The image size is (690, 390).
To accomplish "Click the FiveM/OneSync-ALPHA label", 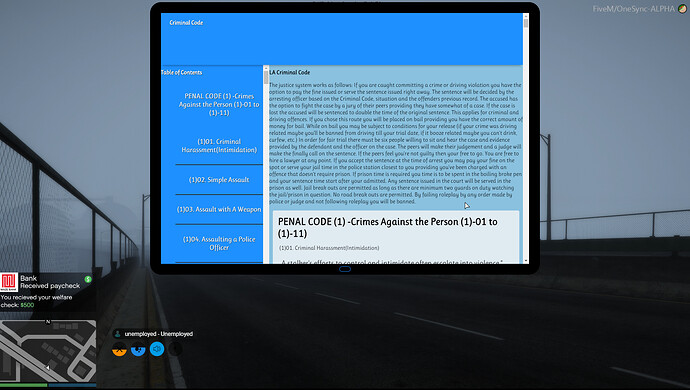I will [634, 9].
